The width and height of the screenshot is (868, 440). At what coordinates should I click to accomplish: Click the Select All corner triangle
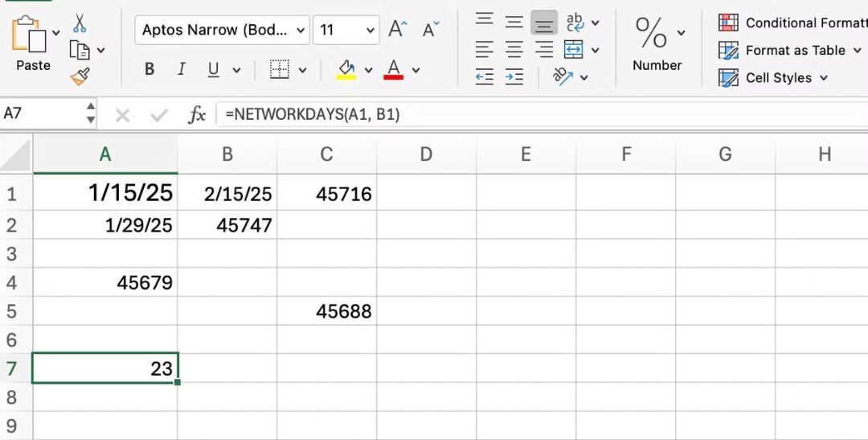tap(16, 154)
